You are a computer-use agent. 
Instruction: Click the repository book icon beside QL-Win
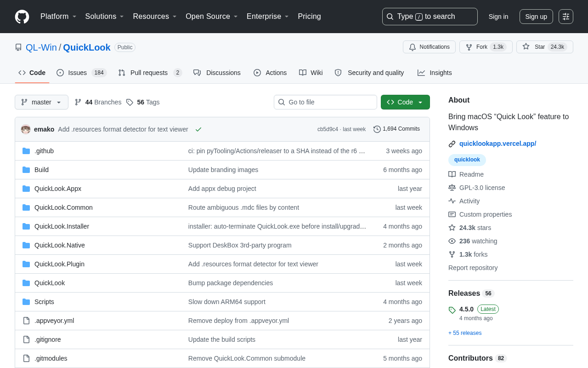(18, 47)
